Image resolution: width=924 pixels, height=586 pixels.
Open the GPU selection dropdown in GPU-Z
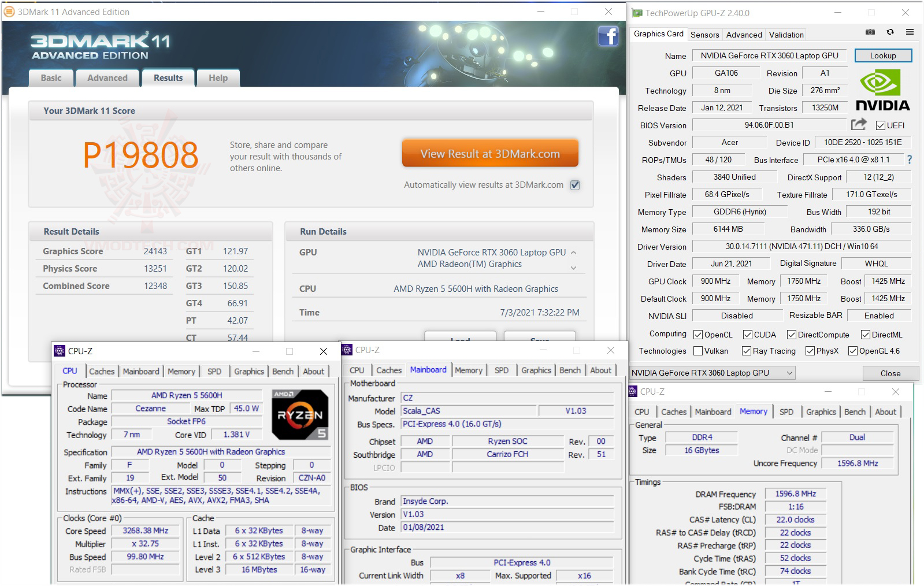pos(712,373)
